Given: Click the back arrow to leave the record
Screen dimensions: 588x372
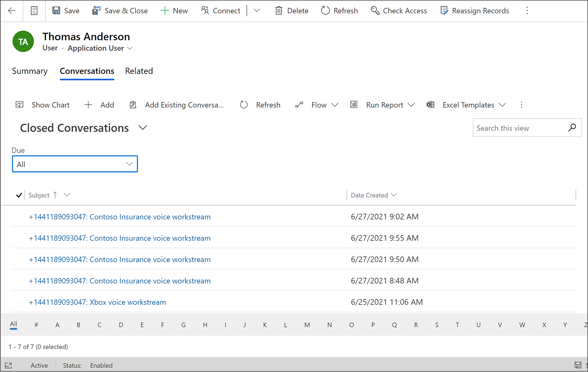Looking at the screenshot, I should tap(11, 10).
